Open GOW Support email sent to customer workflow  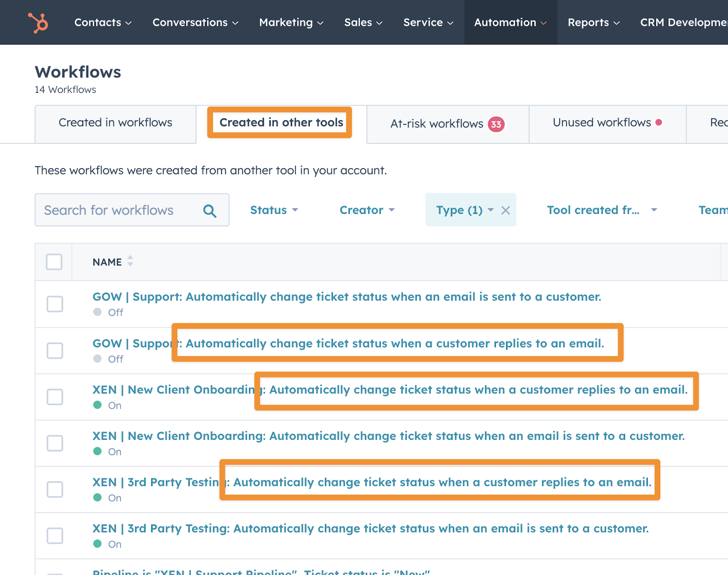(346, 297)
